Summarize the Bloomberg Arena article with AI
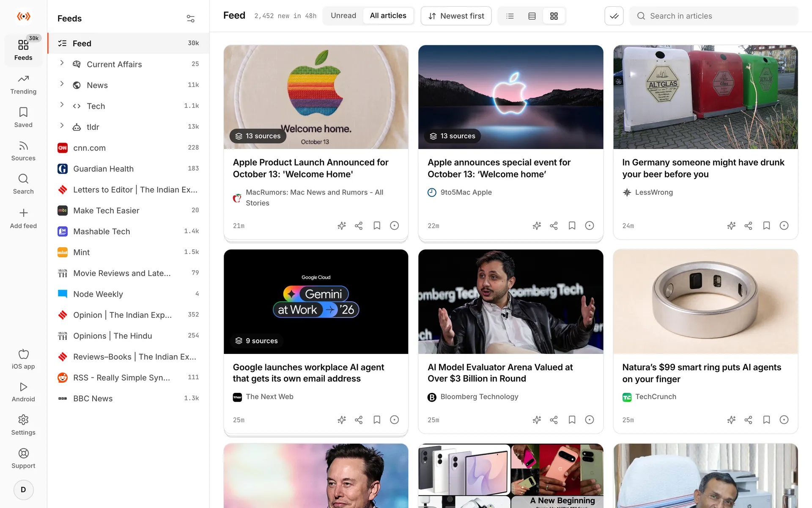 tap(537, 420)
